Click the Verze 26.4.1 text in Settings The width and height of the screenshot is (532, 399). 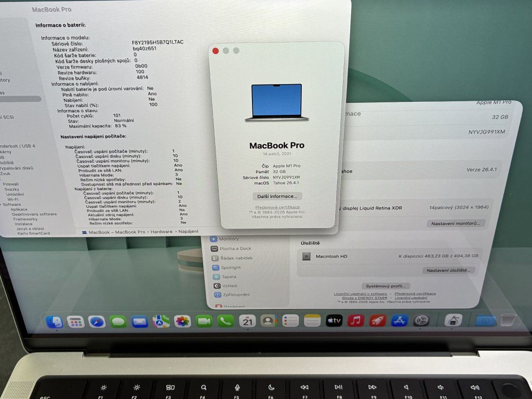pos(482,169)
